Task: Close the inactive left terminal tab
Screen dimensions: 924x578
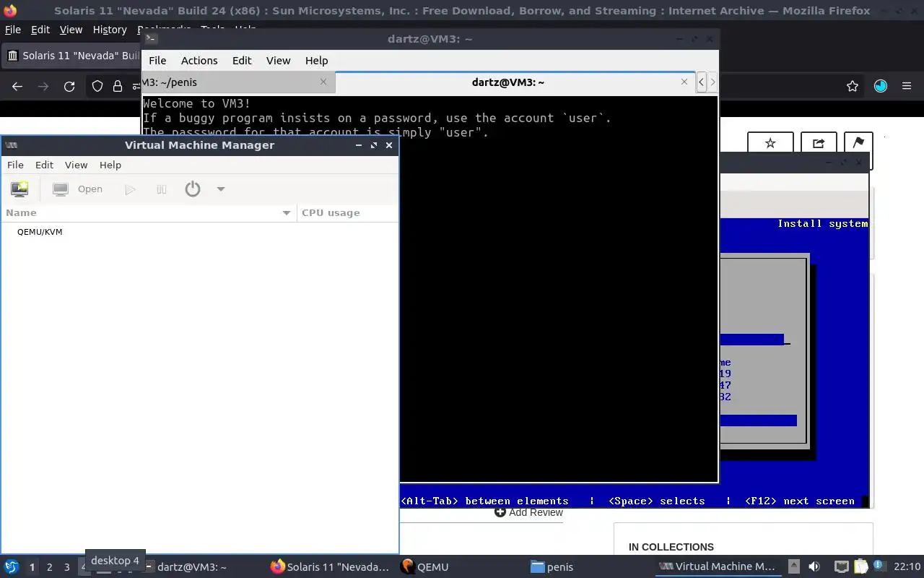Action: (x=323, y=82)
